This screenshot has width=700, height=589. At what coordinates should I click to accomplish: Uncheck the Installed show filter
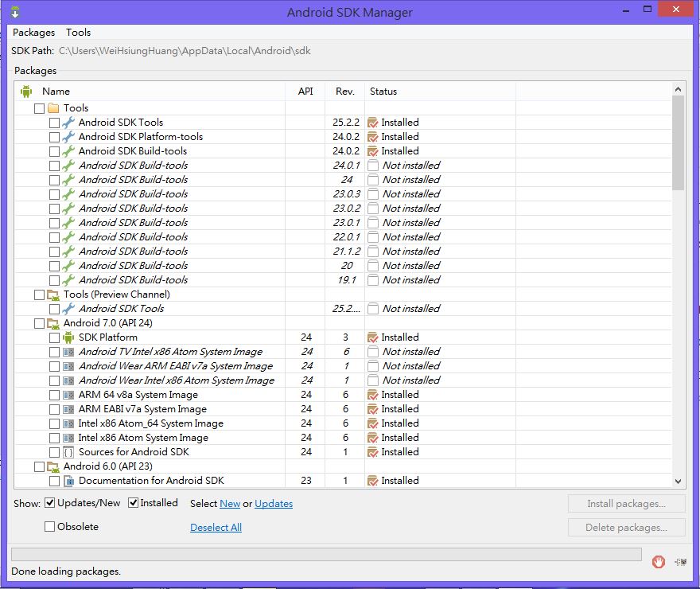pyautogui.click(x=133, y=503)
